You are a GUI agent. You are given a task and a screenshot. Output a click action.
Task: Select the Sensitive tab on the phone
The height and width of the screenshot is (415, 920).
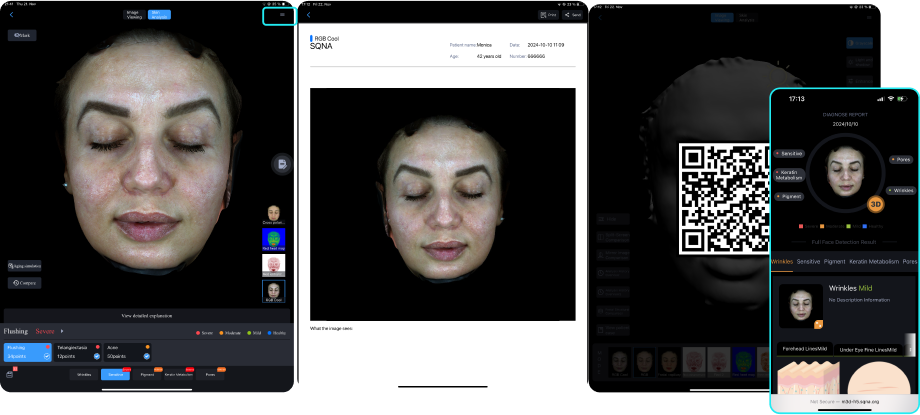(x=808, y=262)
